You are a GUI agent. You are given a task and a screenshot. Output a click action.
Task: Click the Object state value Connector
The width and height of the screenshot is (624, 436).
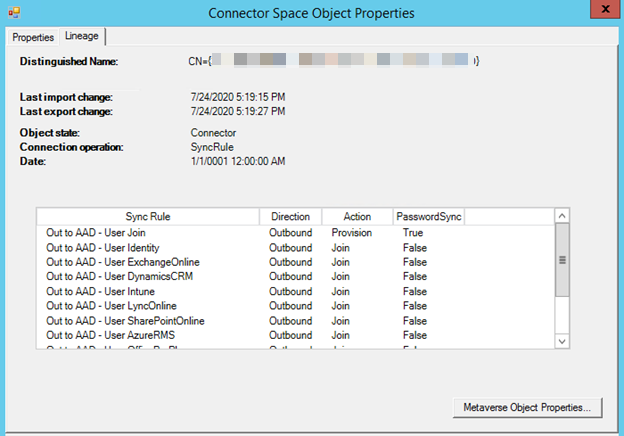click(x=213, y=133)
